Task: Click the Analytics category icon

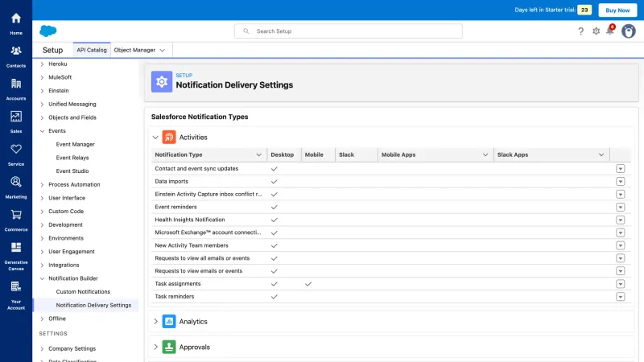Action: click(x=169, y=321)
